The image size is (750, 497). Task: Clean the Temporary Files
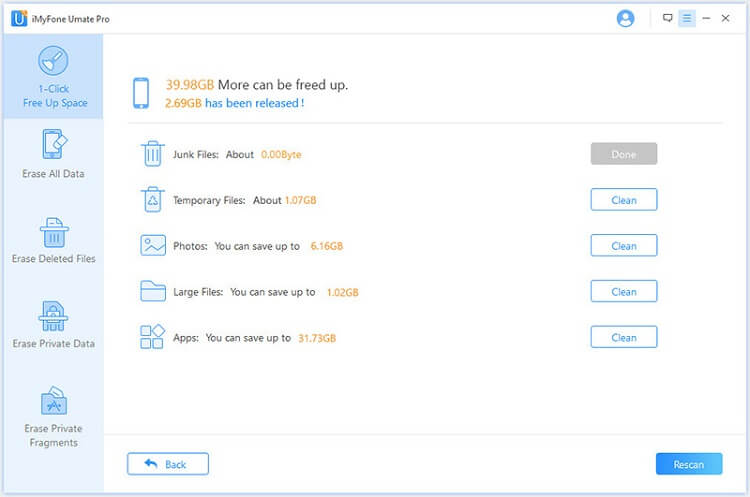624,200
